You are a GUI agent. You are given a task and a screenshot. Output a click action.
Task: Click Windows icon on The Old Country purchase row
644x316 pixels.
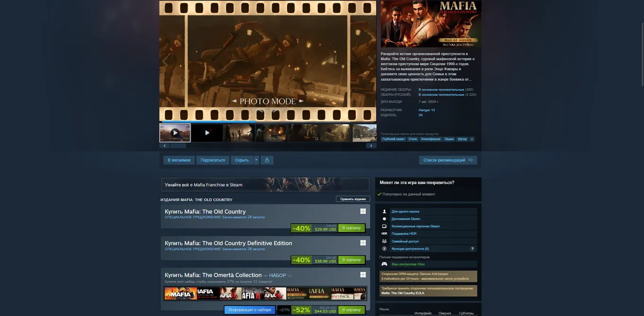coord(363,211)
